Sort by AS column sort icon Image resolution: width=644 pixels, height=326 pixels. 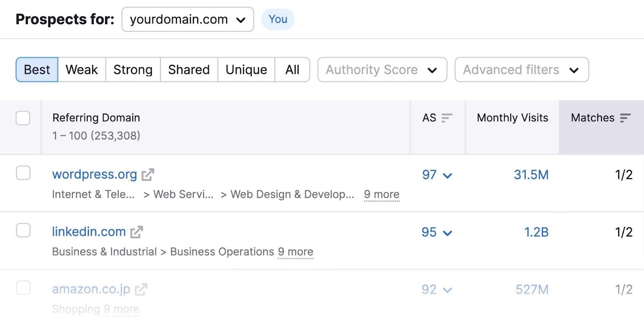click(x=447, y=118)
